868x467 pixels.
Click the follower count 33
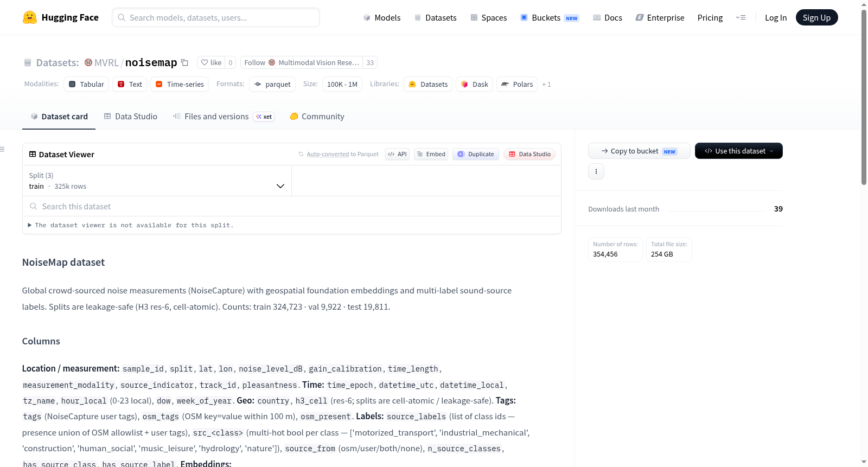[x=370, y=62]
